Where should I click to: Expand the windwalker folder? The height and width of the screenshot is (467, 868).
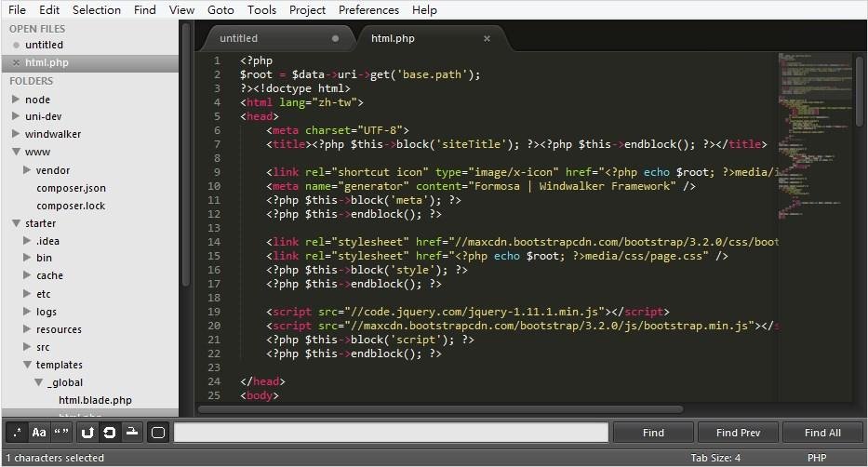coord(16,134)
